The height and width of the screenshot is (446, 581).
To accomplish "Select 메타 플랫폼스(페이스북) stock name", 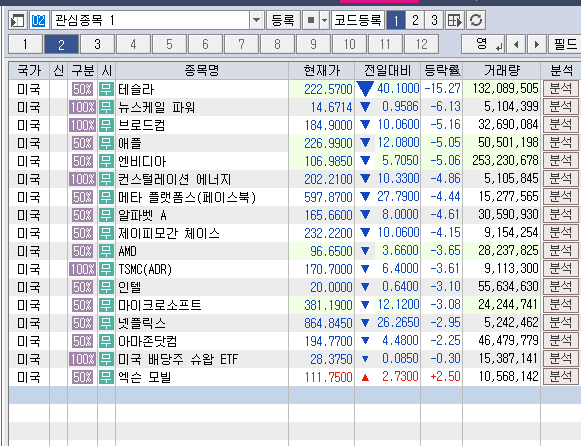I will [187, 197].
